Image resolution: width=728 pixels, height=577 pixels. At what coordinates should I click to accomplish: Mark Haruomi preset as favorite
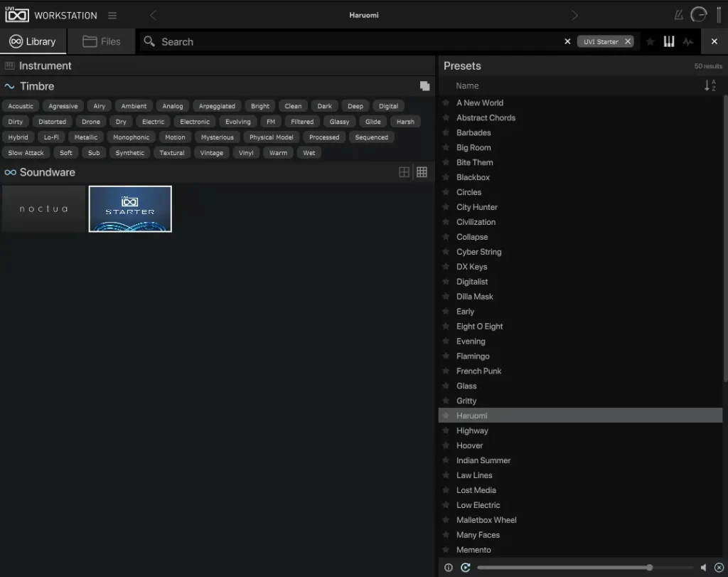point(446,415)
